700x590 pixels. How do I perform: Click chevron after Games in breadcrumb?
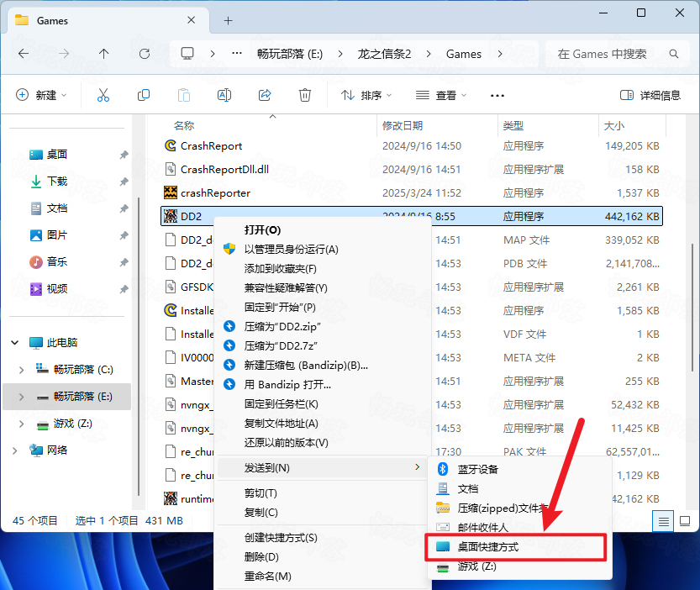(x=500, y=54)
